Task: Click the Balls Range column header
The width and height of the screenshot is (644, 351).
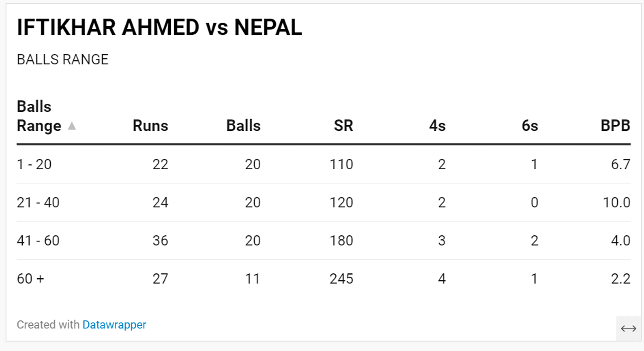Action: coord(39,116)
